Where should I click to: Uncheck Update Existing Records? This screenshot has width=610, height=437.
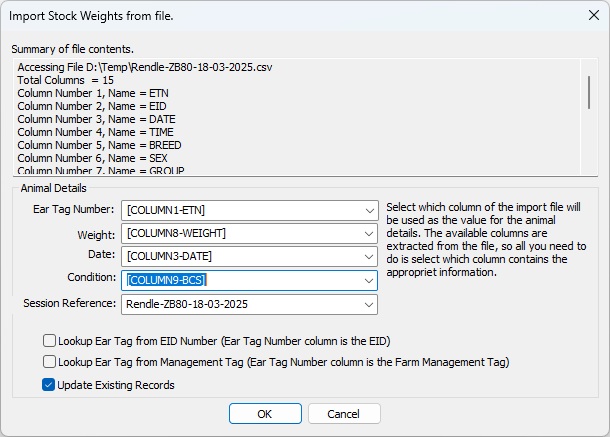48,385
